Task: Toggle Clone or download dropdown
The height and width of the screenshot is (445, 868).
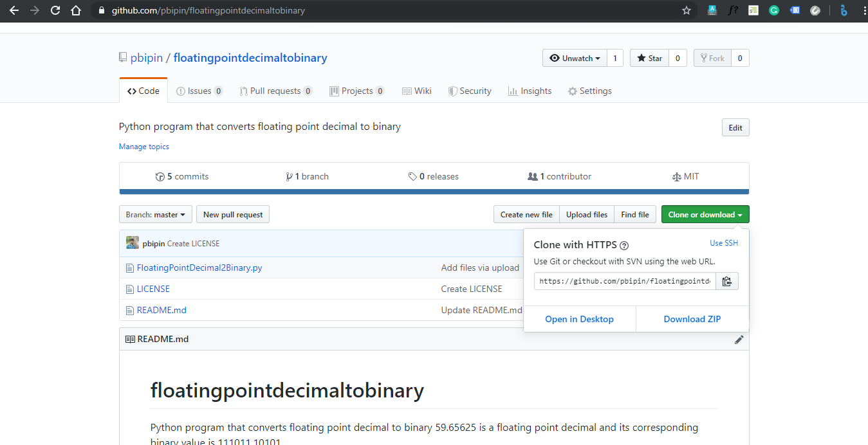Action: [x=705, y=214]
